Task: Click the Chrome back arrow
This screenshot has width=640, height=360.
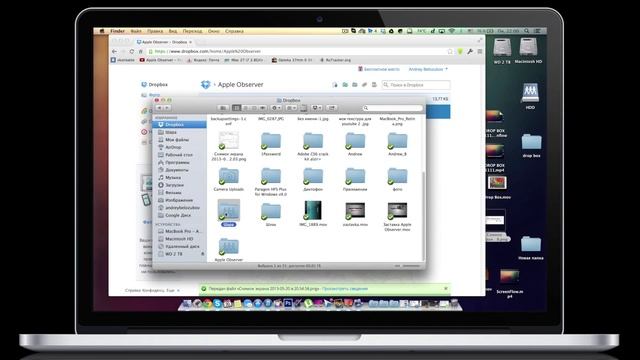Action: [x=114, y=51]
